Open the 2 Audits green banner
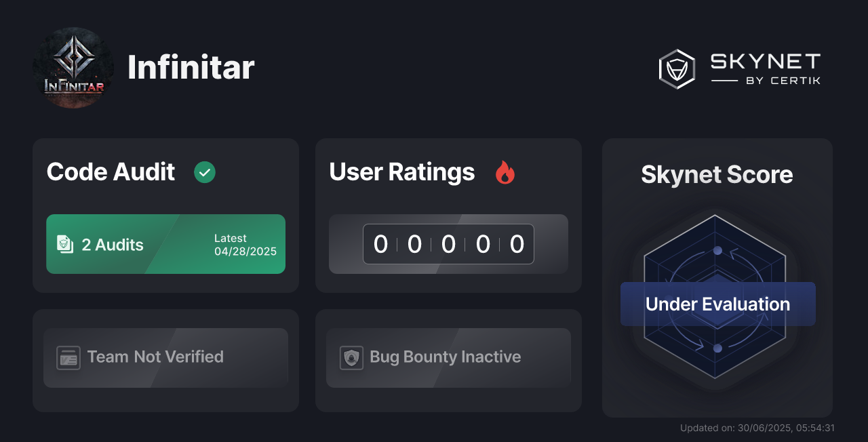 coord(165,244)
